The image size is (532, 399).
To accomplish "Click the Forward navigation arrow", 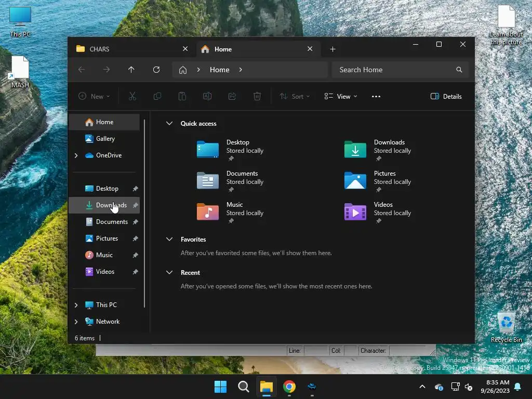I will coord(107,70).
